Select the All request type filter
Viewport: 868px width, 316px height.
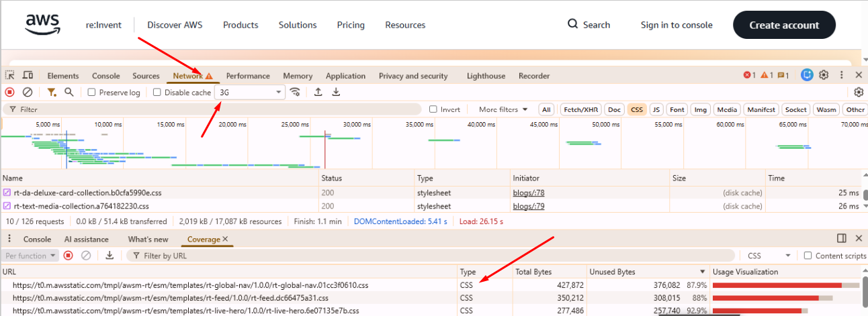pyautogui.click(x=546, y=109)
